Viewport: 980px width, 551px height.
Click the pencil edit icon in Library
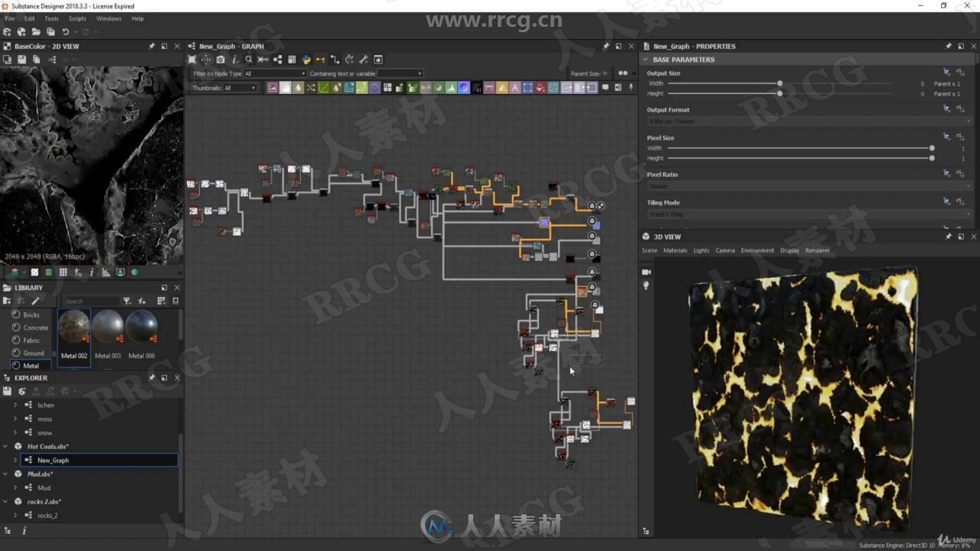(x=35, y=301)
